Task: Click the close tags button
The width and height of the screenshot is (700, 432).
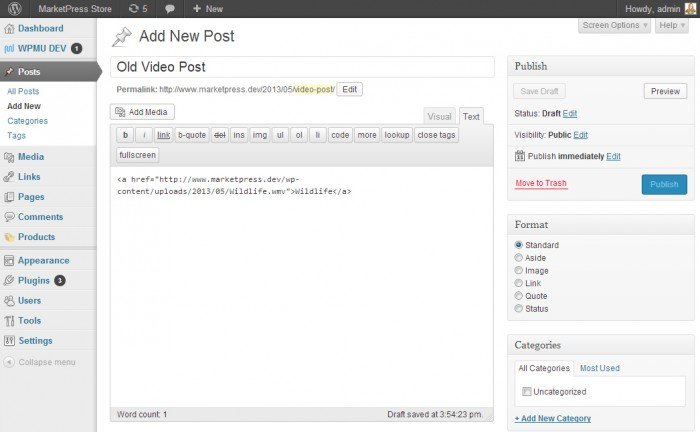Action: tap(436, 135)
